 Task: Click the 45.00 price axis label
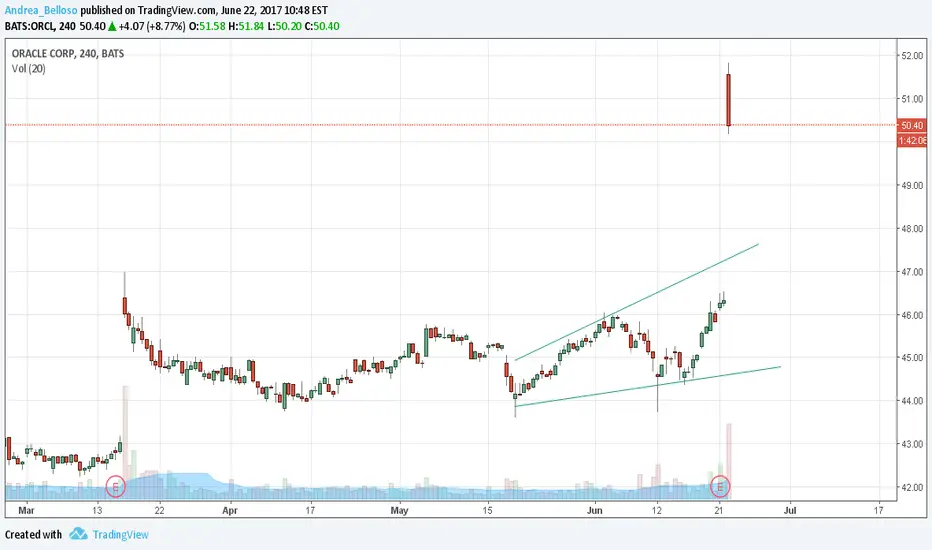tap(912, 358)
